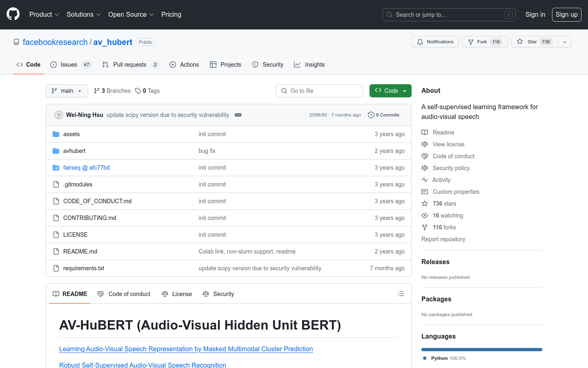The width and height of the screenshot is (588, 368).
Task: Select the Code of conduct README tab
Action: click(x=124, y=294)
